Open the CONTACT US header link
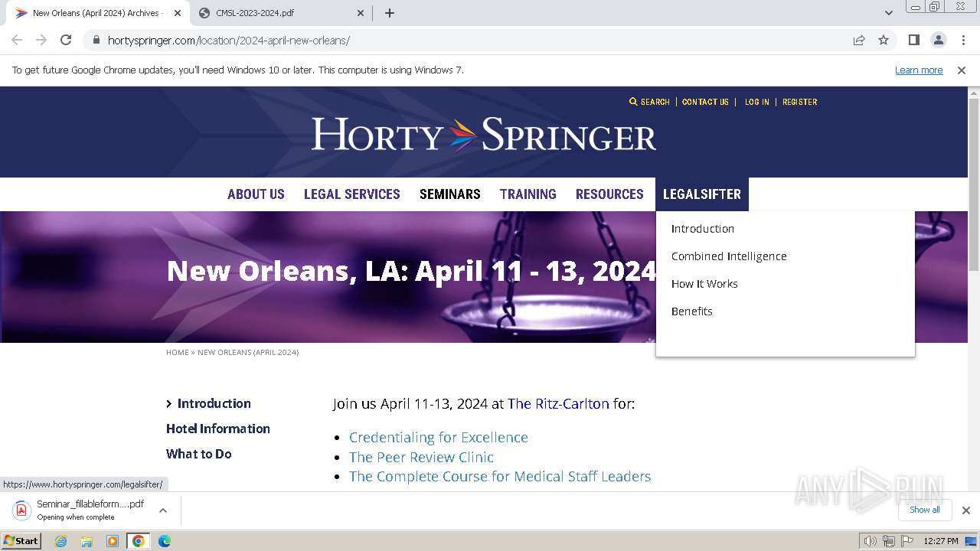980x551 pixels. 705,102
